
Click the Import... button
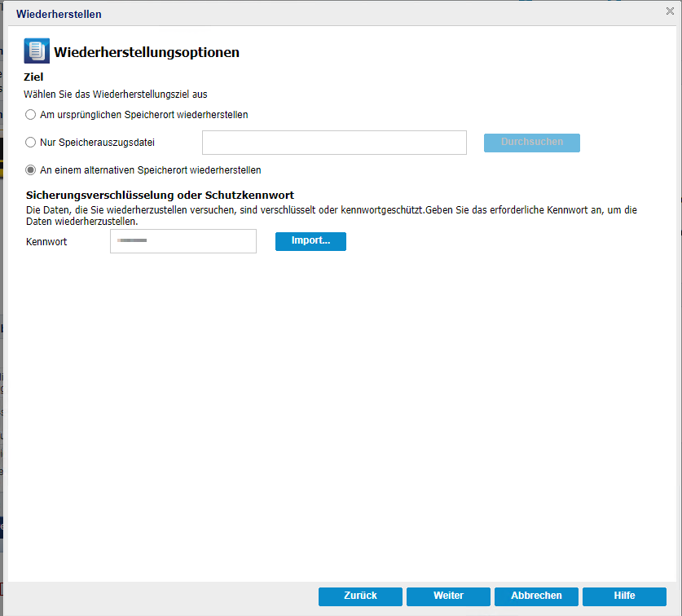coord(310,241)
